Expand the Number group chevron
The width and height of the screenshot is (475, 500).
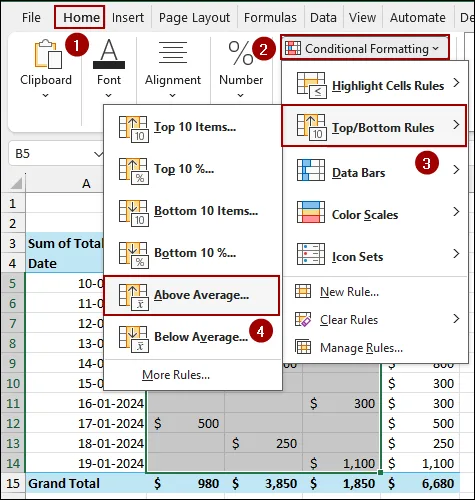[x=240, y=96]
